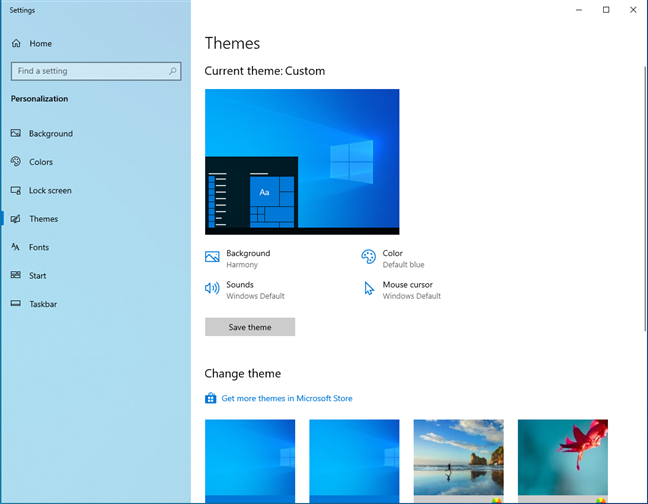Open the Mouse cursor Windows Default setting
648x504 pixels.
tap(402, 290)
